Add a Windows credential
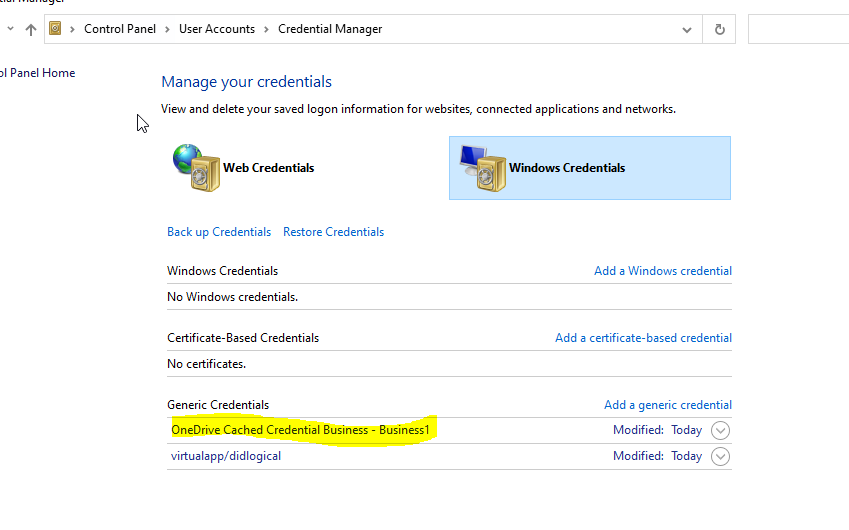Viewport: 849px width, 530px height. [663, 271]
